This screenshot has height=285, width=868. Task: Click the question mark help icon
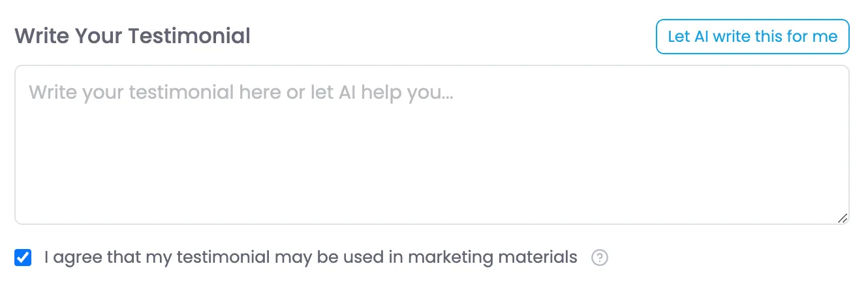[599, 258]
